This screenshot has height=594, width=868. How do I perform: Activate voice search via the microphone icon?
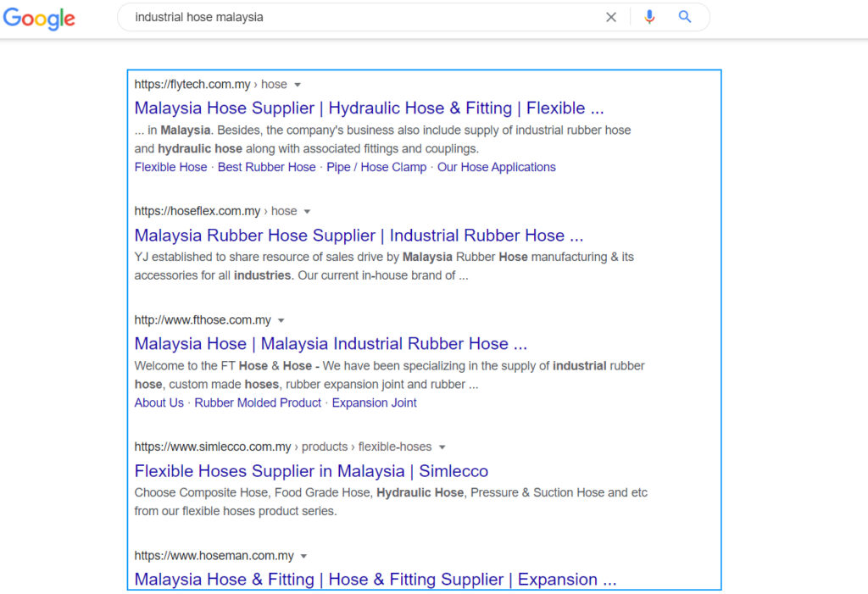click(649, 17)
